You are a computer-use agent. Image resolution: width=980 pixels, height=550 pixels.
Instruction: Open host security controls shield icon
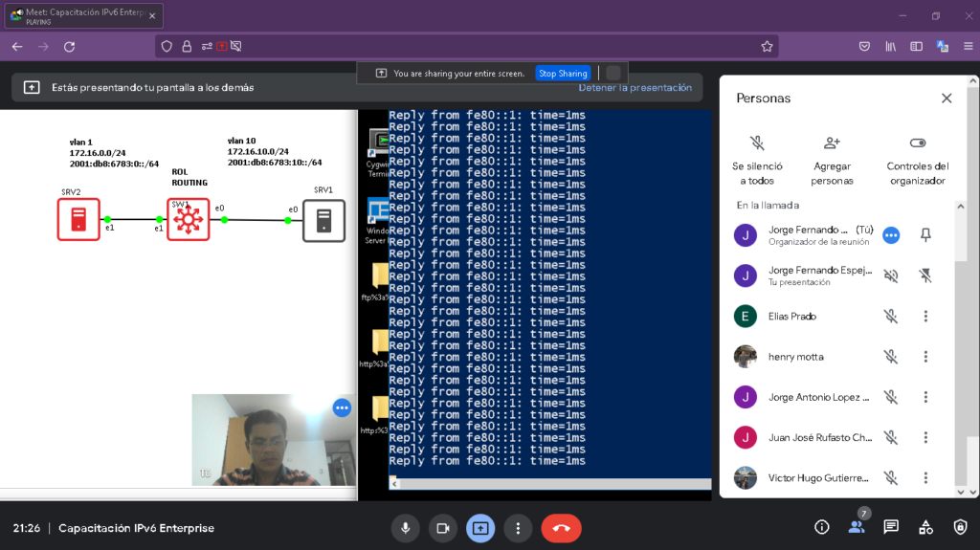(x=960, y=527)
